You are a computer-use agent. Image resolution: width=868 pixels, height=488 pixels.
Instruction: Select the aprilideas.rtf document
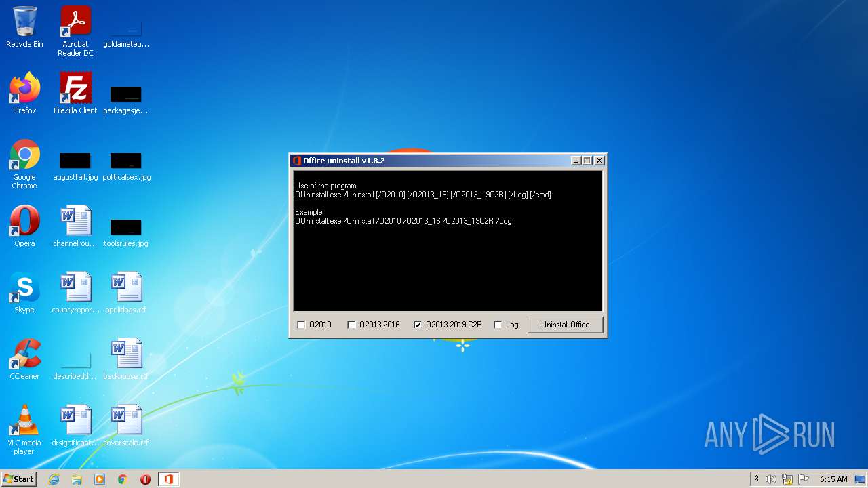(126, 293)
